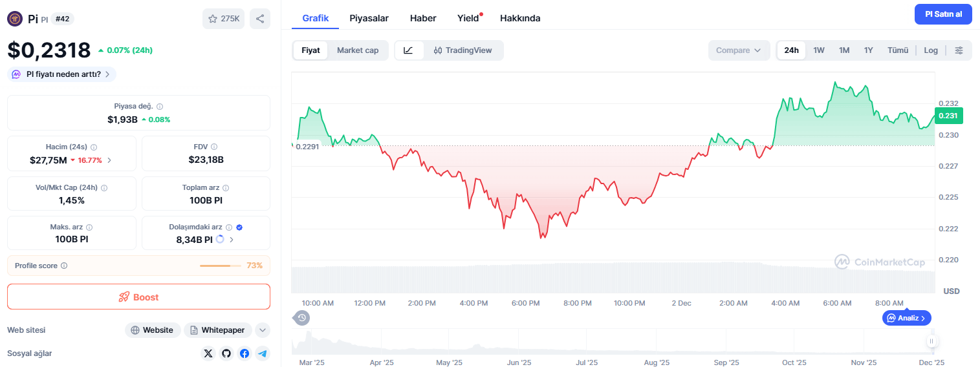Set chart range to 1Y

869,50
